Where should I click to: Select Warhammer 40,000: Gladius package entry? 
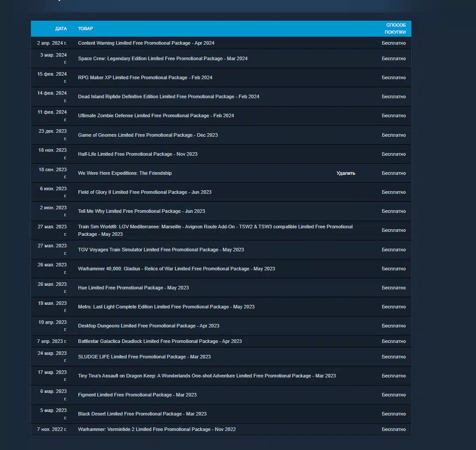(176, 269)
